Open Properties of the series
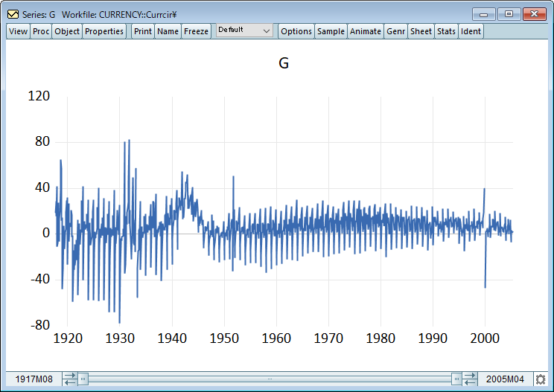The image size is (554, 392). pos(104,31)
